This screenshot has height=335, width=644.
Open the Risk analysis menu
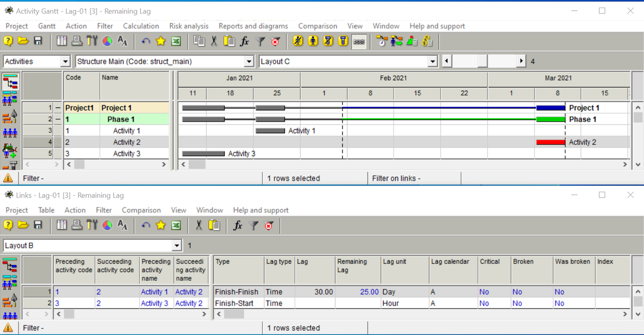[x=189, y=26]
